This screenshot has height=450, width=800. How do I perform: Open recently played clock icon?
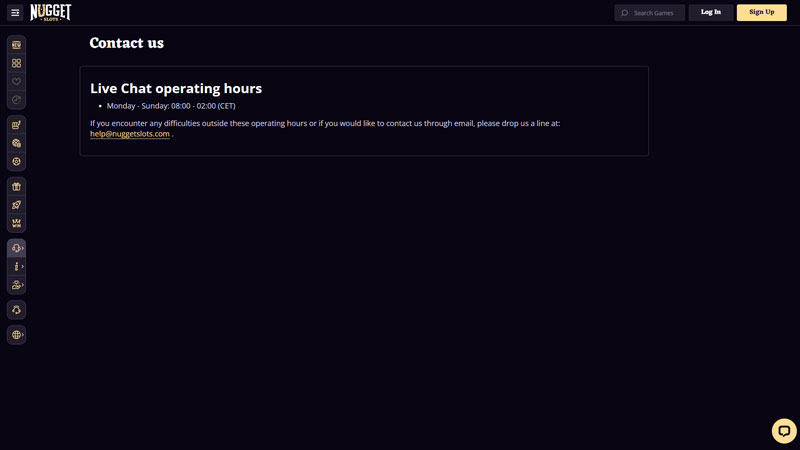click(x=16, y=100)
